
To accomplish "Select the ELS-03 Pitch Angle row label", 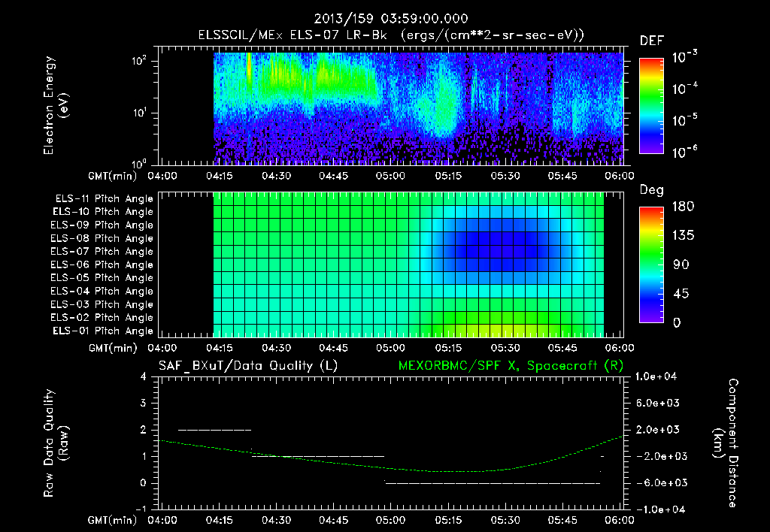I will tap(102, 304).
